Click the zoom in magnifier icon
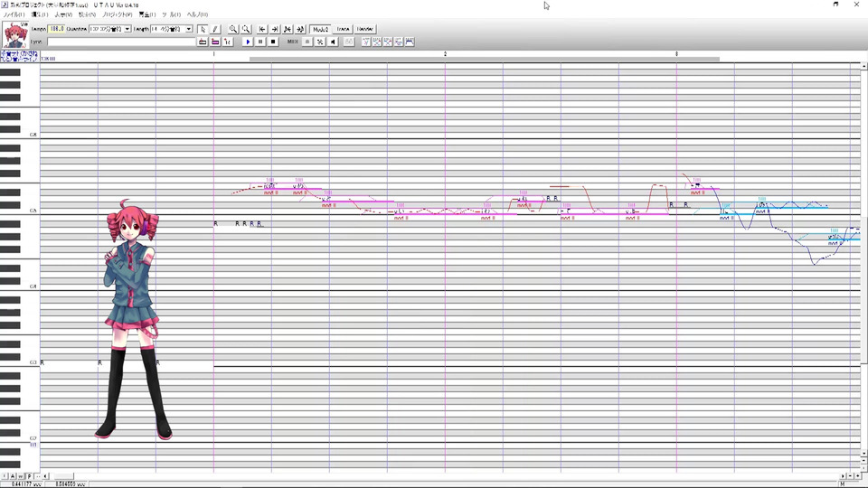The image size is (868, 488). coord(233,29)
